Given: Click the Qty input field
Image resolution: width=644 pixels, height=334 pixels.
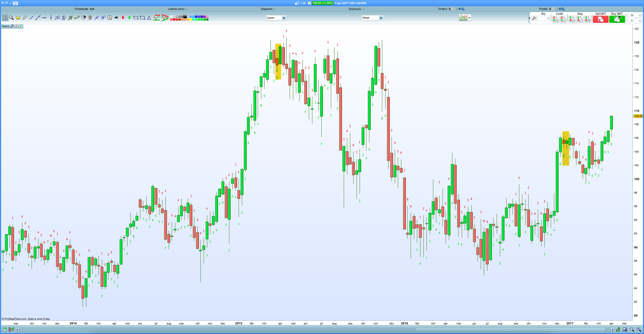Looking at the screenshot, I should [x=543, y=18].
